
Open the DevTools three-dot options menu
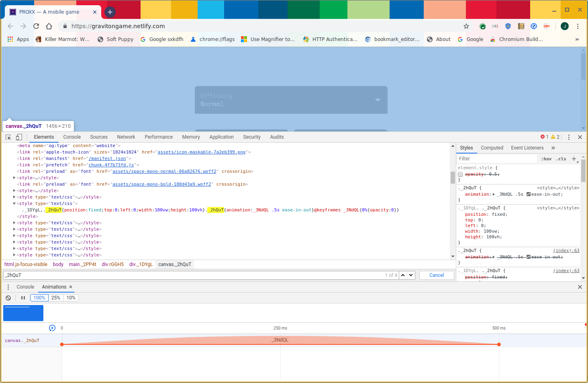tap(569, 137)
